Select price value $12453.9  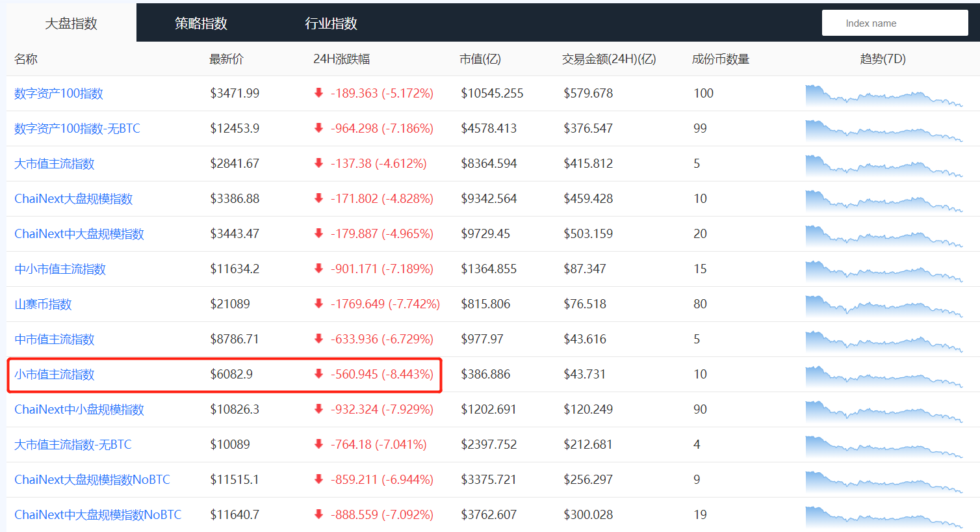pyautogui.click(x=235, y=128)
